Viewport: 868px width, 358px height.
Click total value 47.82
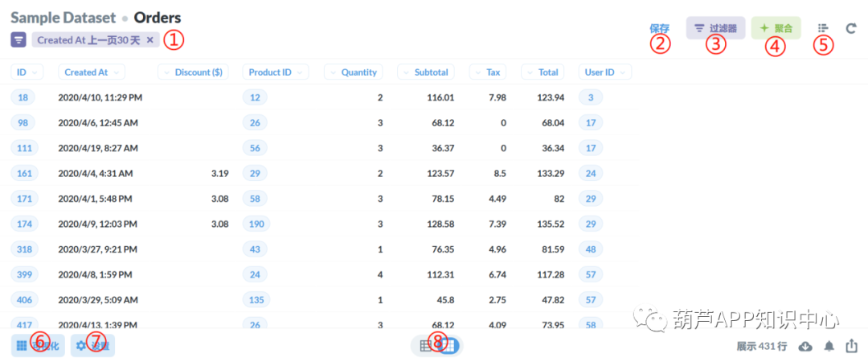click(553, 300)
